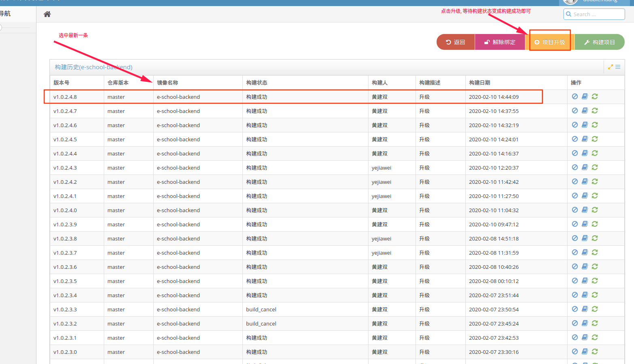Open the book icon in row v1.0.2.3.5
The image size is (634, 364).
pyautogui.click(x=585, y=281)
